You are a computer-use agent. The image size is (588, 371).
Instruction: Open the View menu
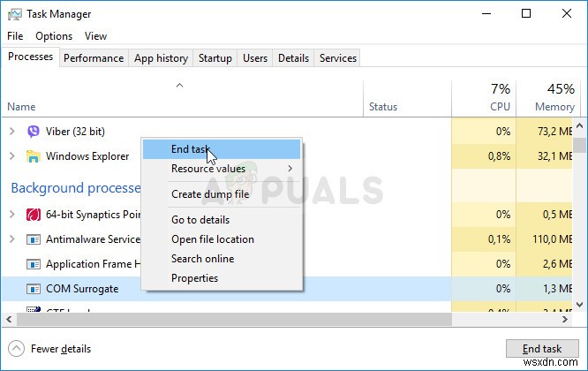(x=95, y=36)
